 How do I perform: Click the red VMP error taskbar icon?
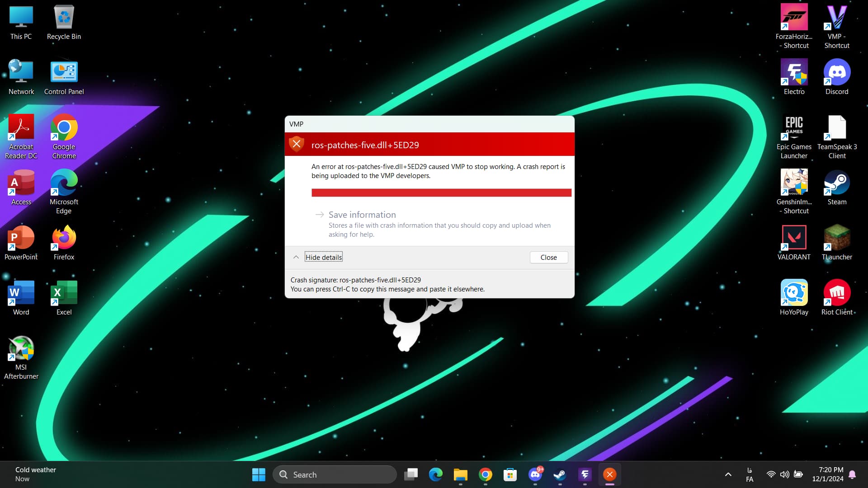click(609, 474)
